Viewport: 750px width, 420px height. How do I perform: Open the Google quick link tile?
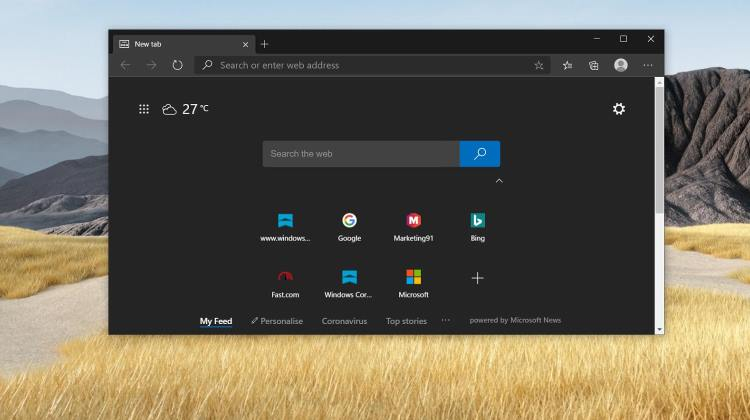click(x=349, y=227)
